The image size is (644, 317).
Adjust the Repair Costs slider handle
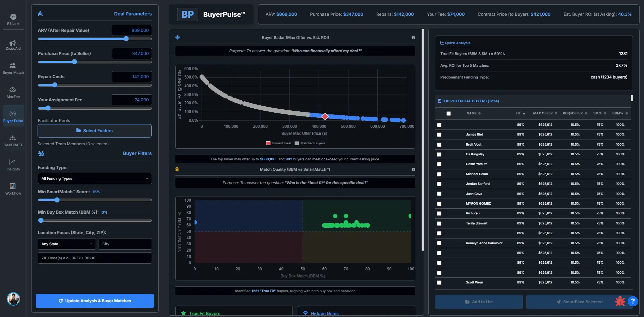[55, 85]
